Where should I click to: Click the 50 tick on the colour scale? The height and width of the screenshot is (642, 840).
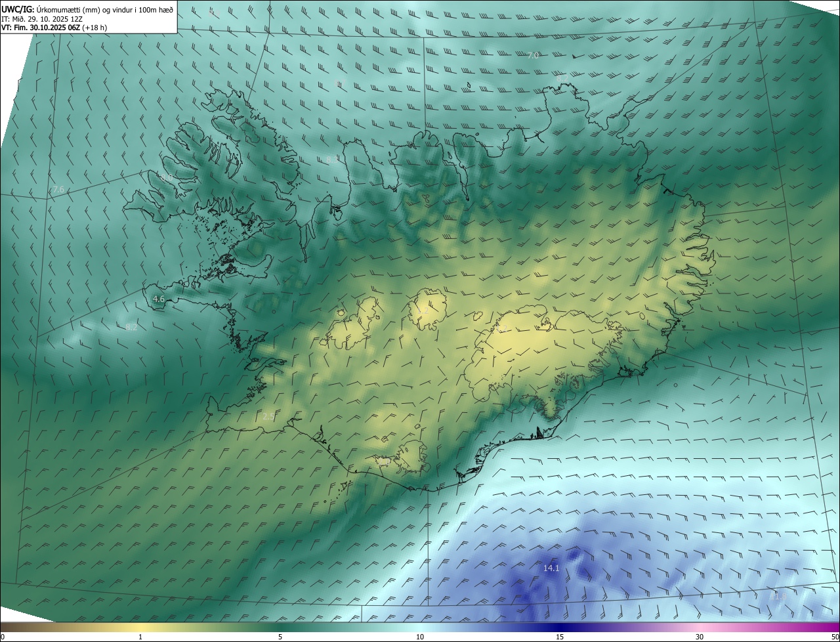(835, 637)
